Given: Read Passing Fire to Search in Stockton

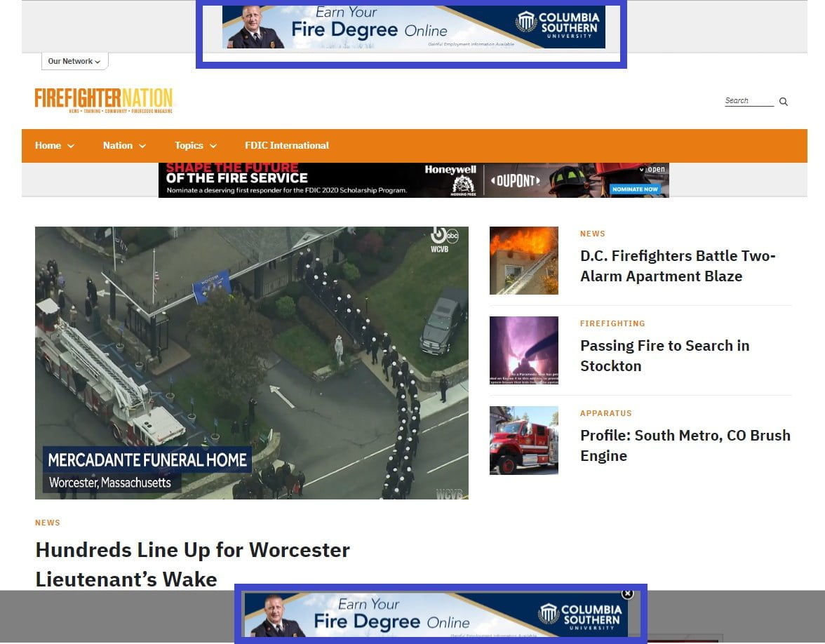Looking at the screenshot, I should tap(664, 356).
